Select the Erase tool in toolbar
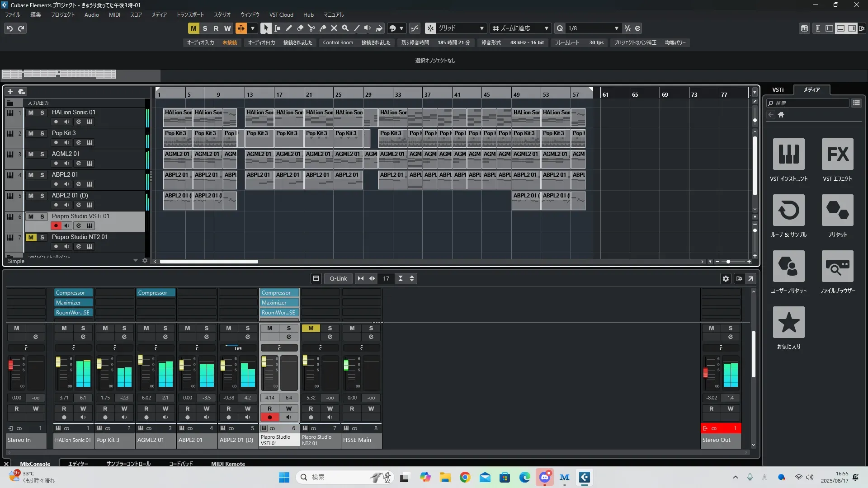 [x=300, y=28]
